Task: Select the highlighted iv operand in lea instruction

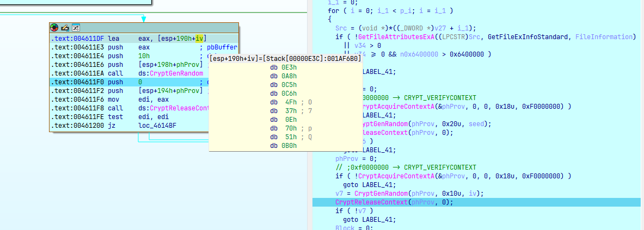Action: [x=200, y=38]
